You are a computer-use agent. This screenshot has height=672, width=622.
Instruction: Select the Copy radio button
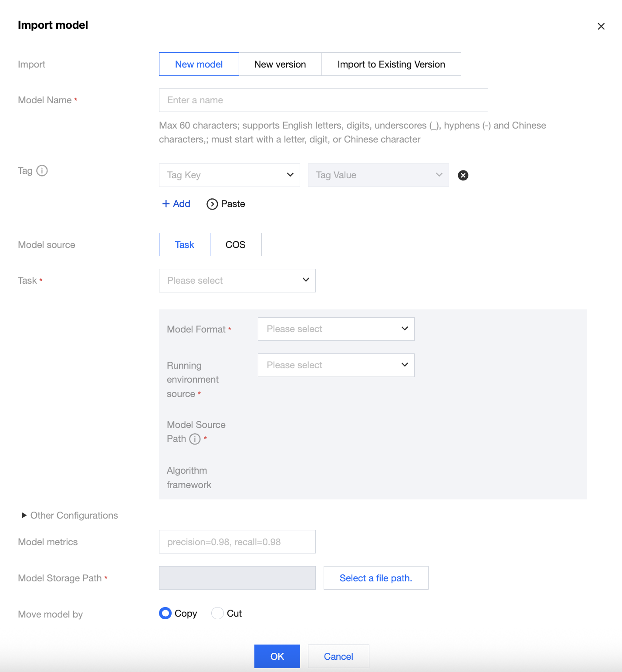(166, 613)
